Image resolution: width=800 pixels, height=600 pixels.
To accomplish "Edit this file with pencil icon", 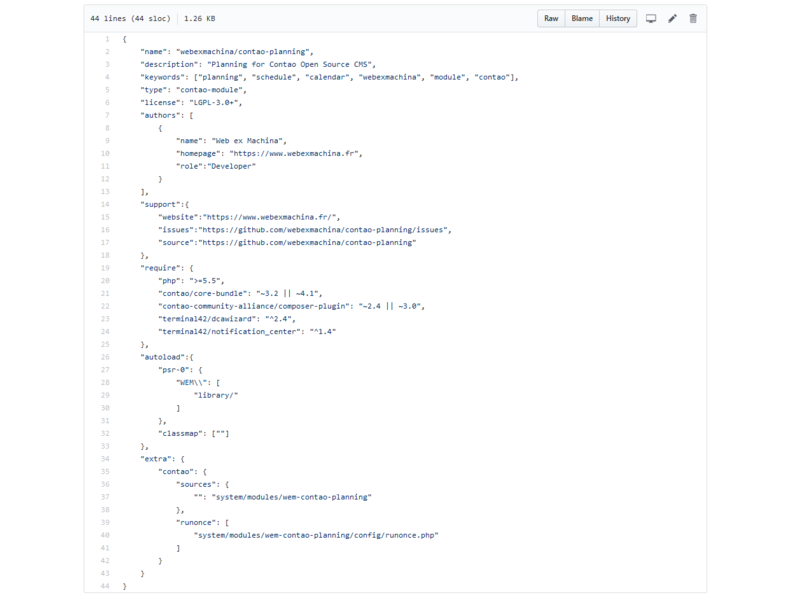I will click(672, 19).
